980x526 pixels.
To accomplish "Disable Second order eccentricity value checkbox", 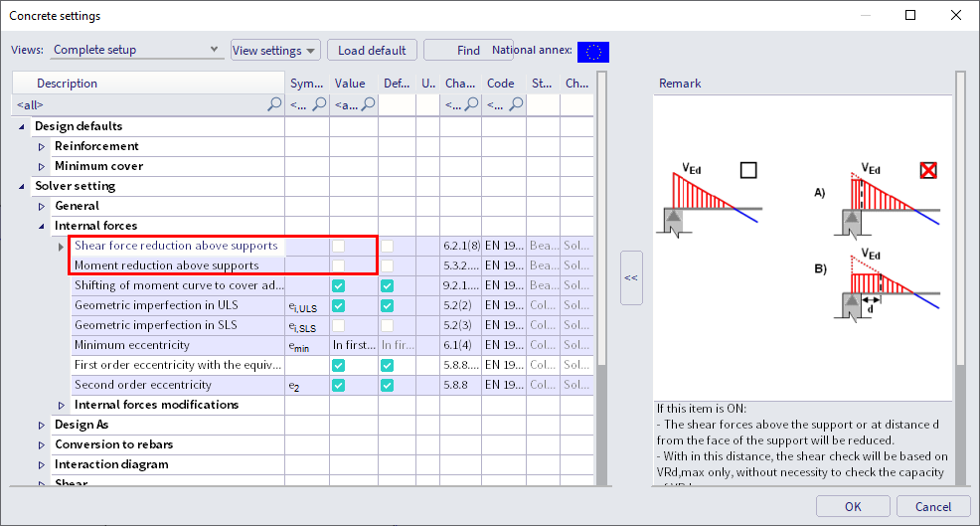I will (x=339, y=385).
